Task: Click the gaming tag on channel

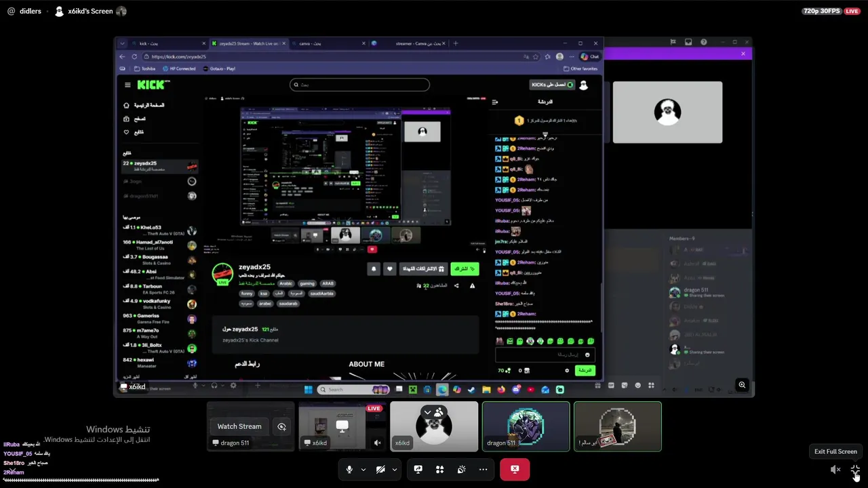Action: (307, 283)
